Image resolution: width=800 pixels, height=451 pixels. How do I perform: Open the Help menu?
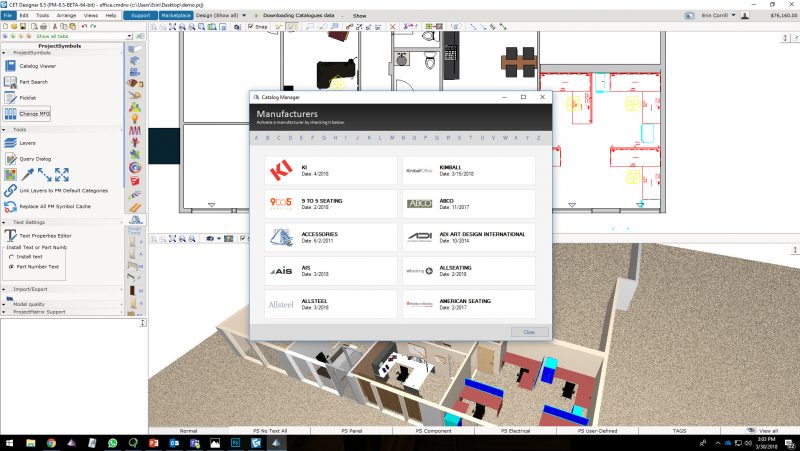click(x=111, y=15)
